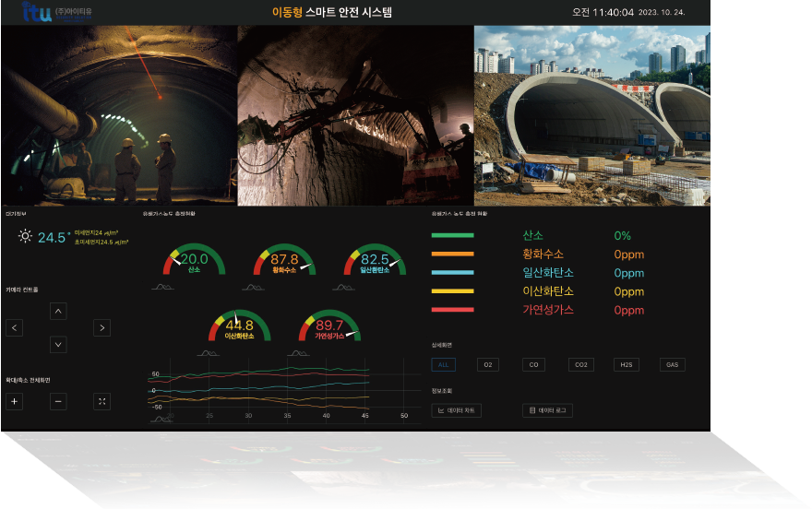Pan camera up with the up arrow
This screenshot has height=509, width=812.
(x=58, y=312)
